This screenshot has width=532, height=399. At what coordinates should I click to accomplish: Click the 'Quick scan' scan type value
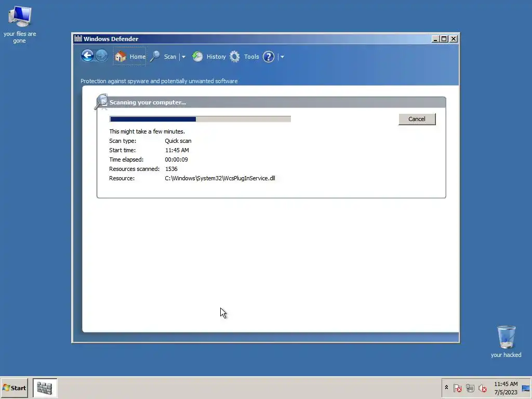pyautogui.click(x=178, y=141)
